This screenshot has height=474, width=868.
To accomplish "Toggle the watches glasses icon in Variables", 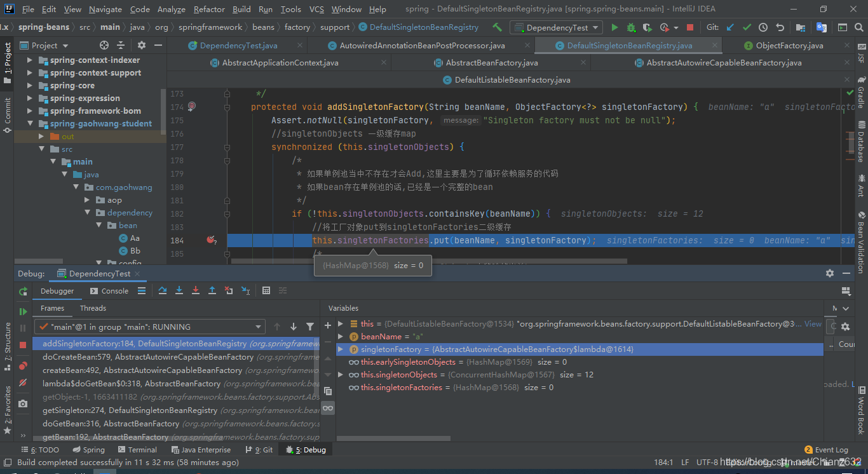I will coord(328,407).
